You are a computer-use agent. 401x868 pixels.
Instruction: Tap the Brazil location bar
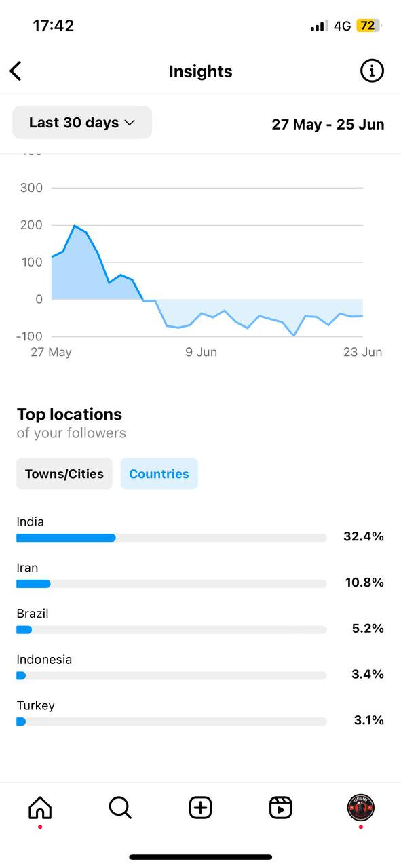[172, 629]
